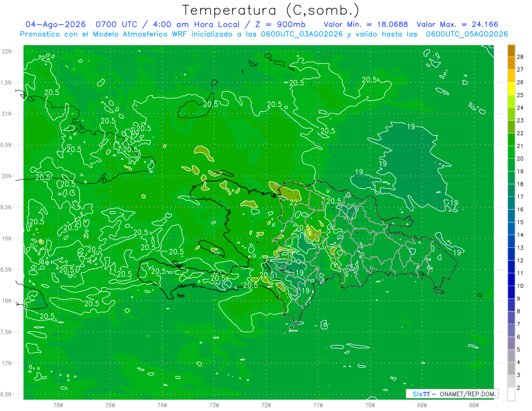Click the '22' contour label on the map
This screenshot has width=532, height=411.
pos(293,202)
